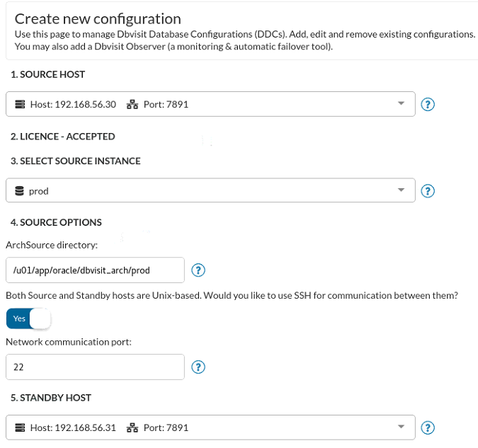Click the Create new configuration heading
Viewport: 478px width, 448px height.
[98, 19]
